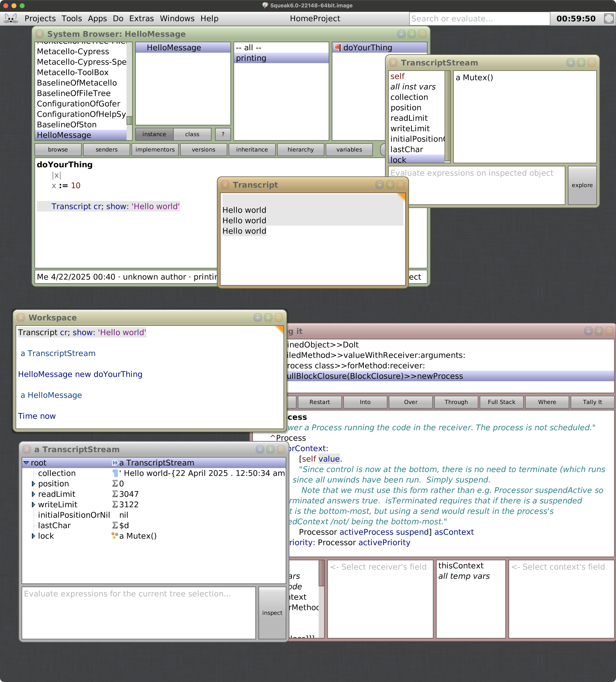Open the Tools menu
616x682 pixels.
72,18
